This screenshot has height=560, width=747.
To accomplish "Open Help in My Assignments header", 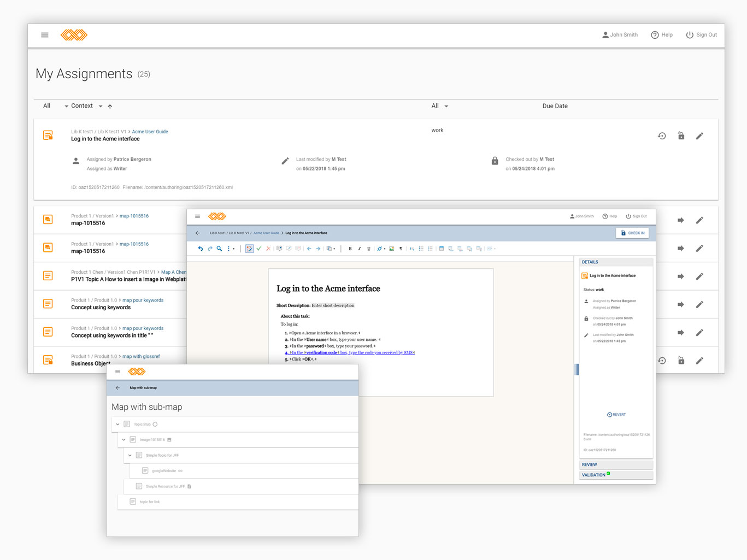I will point(662,35).
